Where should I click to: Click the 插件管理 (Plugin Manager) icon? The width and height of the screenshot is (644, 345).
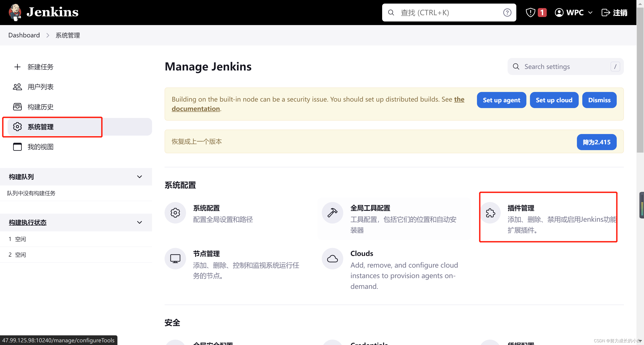click(x=491, y=213)
